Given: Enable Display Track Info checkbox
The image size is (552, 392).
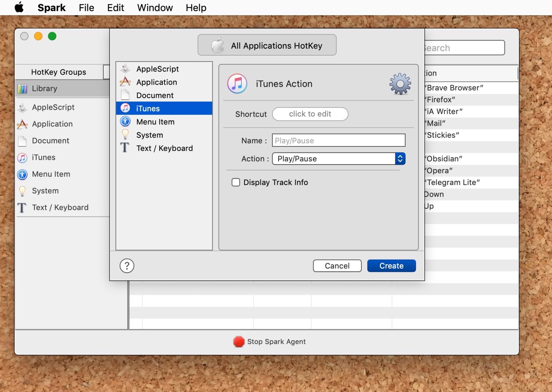Looking at the screenshot, I should point(236,182).
